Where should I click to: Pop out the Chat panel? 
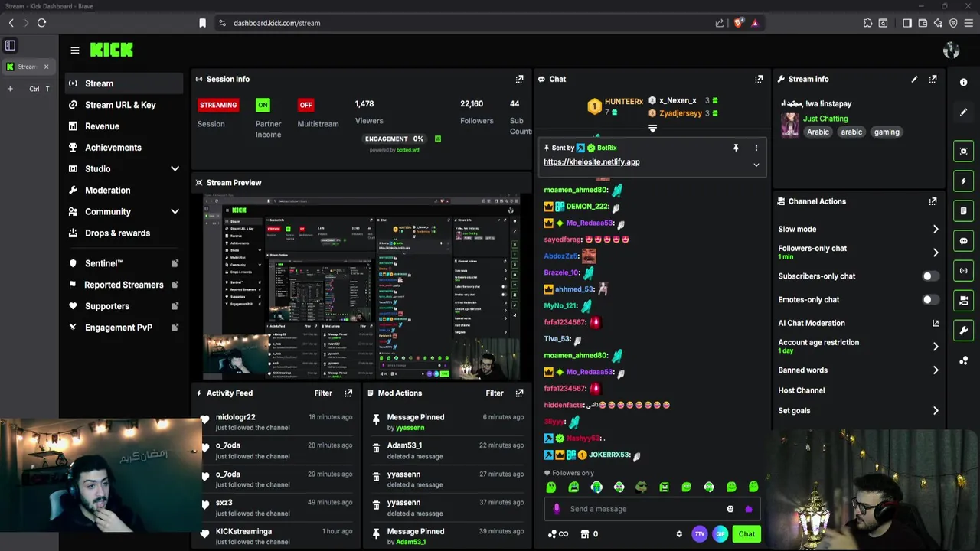[x=759, y=79]
